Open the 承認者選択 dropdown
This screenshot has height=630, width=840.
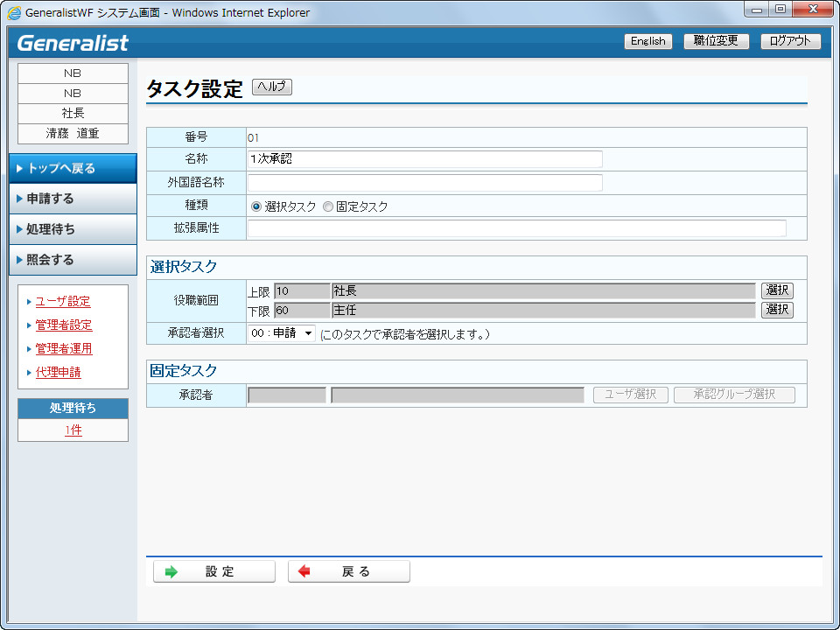pyautogui.click(x=281, y=333)
